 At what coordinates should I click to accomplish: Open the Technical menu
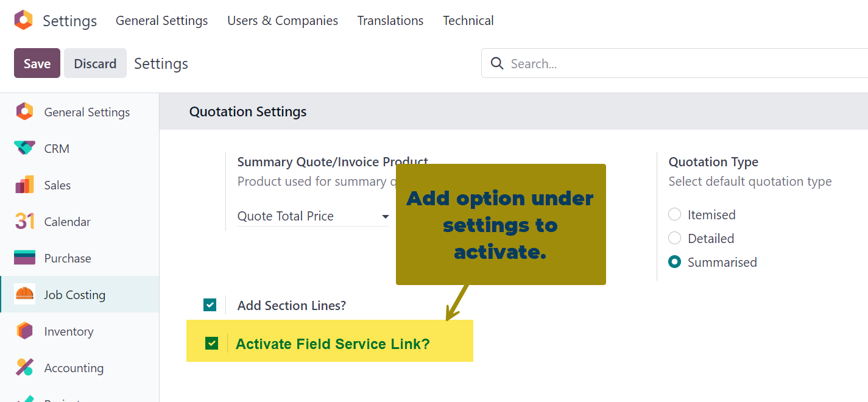click(x=468, y=21)
